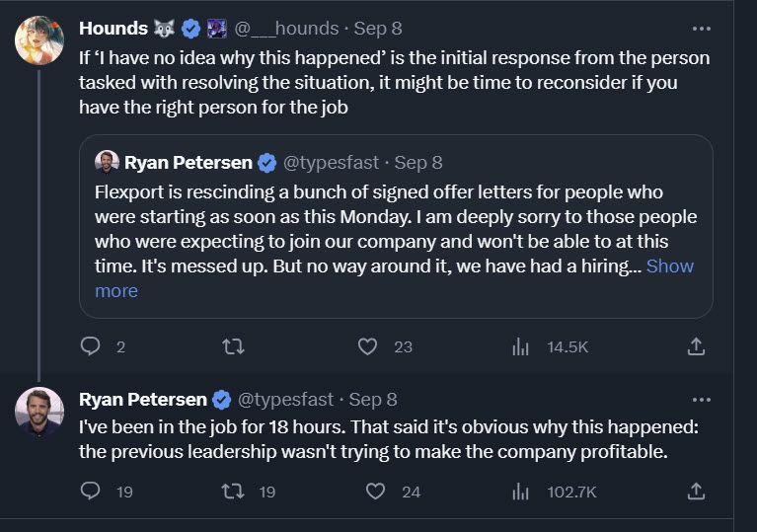Like the Hounds tweet
Image resolution: width=757 pixels, height=532 pixels.
[368, 346]
